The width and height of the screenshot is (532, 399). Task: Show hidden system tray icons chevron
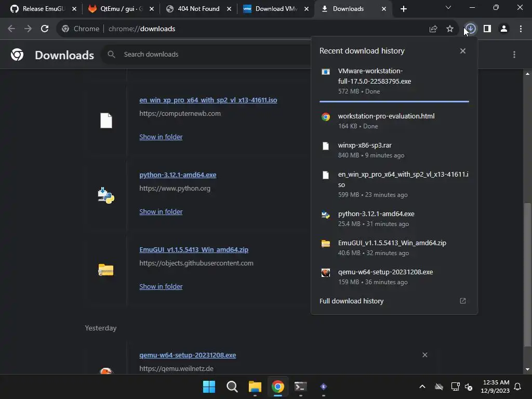422,387
